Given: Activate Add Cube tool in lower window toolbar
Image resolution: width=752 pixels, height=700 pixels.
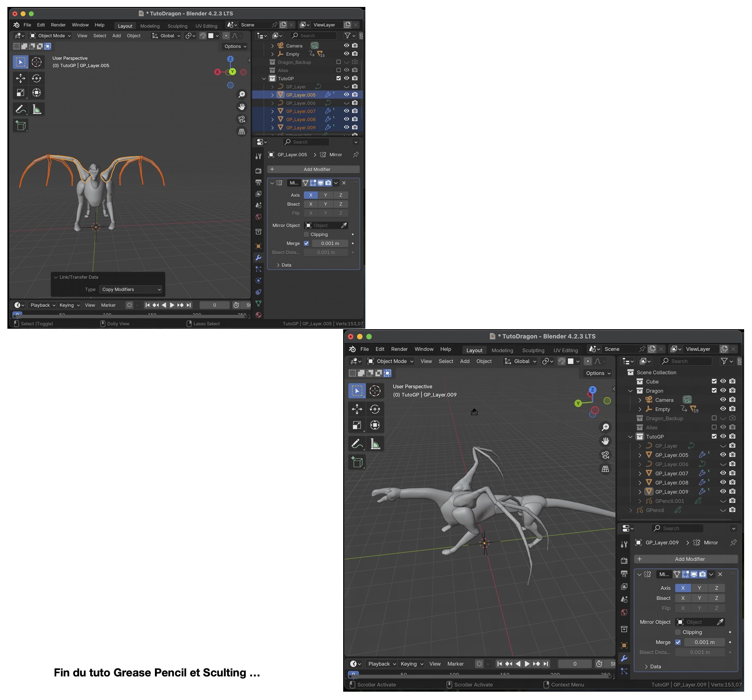Looking at the screenshot, I should pyautogui.click(x=357, y=462).
